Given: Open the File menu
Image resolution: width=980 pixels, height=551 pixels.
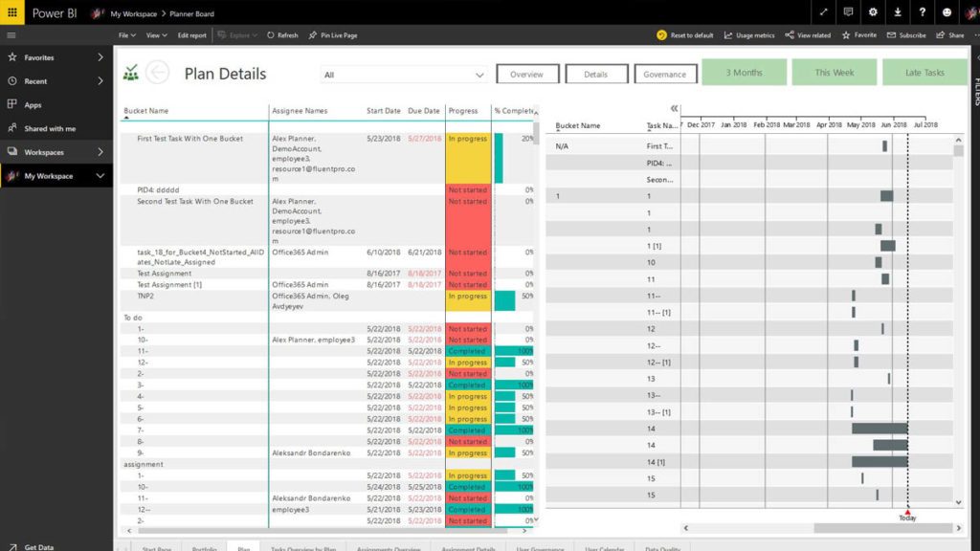Looking at the screenshot, I should (125, 34).
